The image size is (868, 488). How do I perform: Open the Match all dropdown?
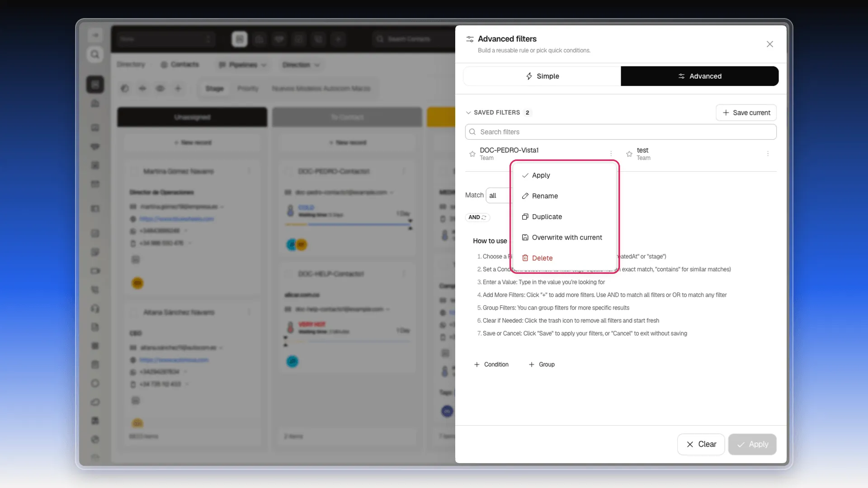click(x=499, y=196)
